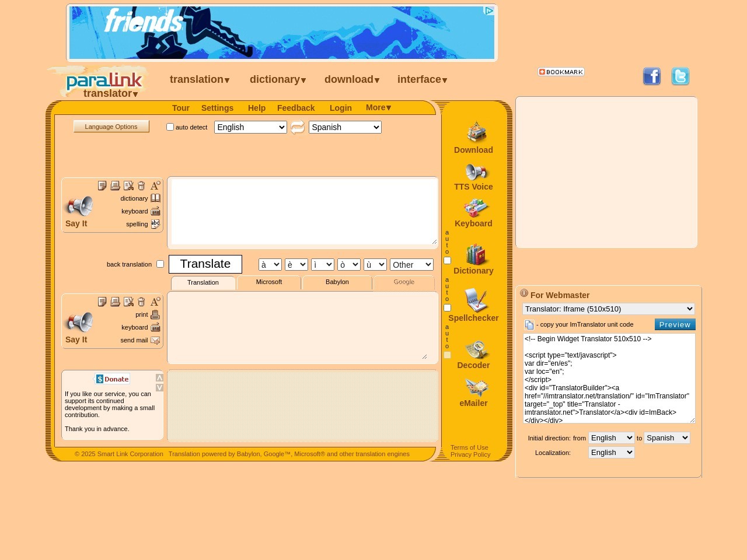Click in the widget code textarea
747x560 pixels.
(x=609, y=379)
